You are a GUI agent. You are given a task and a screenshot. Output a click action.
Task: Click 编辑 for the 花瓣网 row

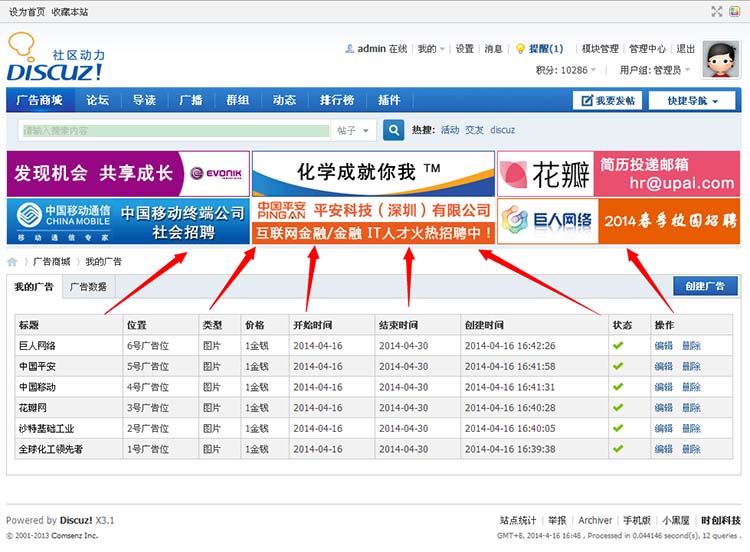[663, 408]
